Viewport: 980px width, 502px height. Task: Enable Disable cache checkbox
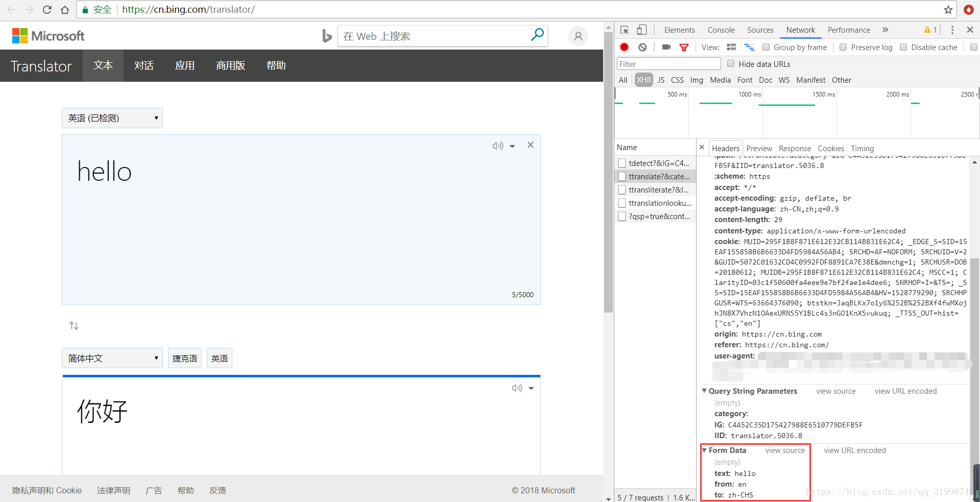point(903,47)
